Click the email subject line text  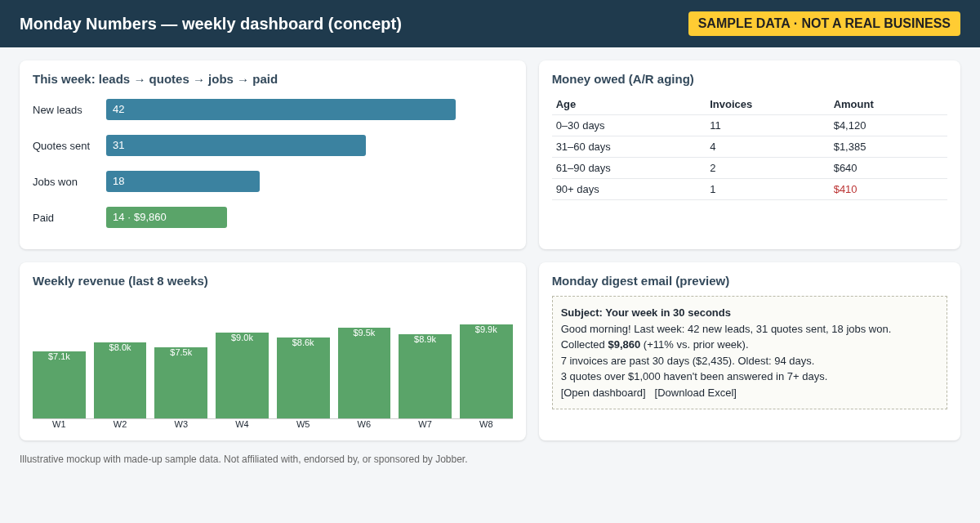coord(646,312)
